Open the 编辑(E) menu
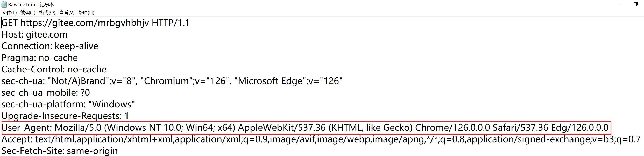This screenshot has height=156, width=644. [x=28, y=12]
